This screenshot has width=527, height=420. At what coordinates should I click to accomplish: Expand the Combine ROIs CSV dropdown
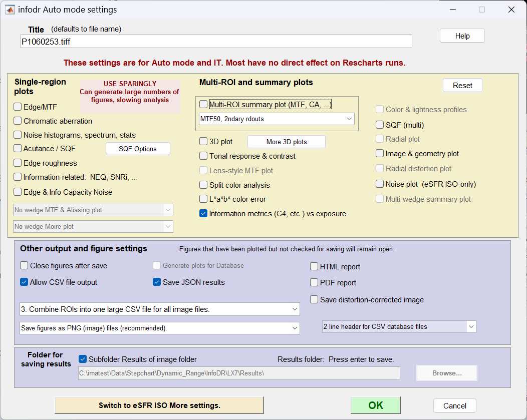point(160,309)
